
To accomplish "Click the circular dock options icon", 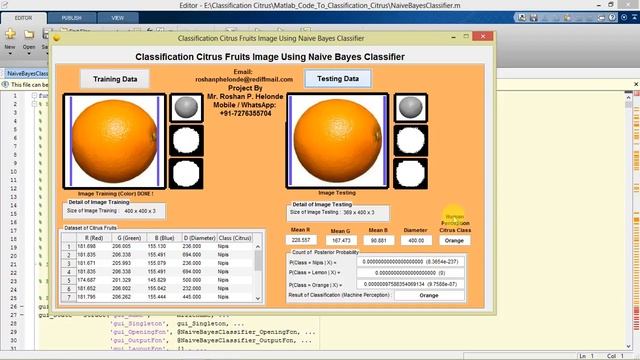I will (624, 18).
